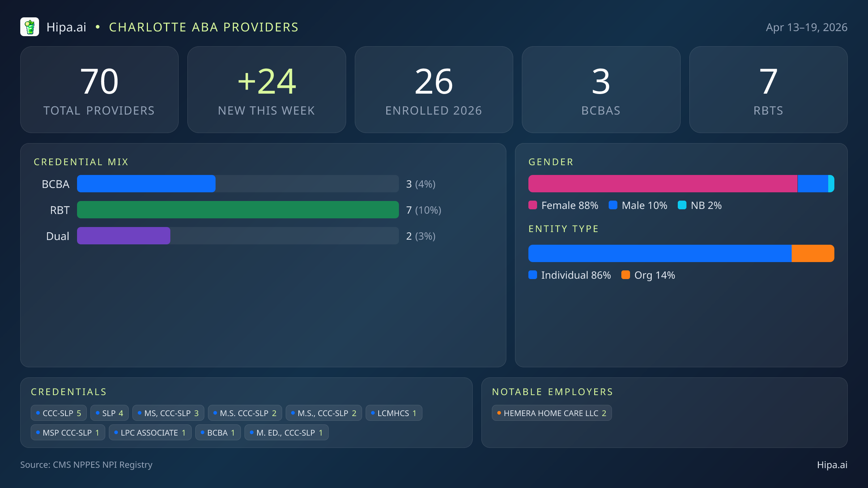868x488 pixels.
Task: Click the Individual blue legend swatch
Action: (533, 275)
